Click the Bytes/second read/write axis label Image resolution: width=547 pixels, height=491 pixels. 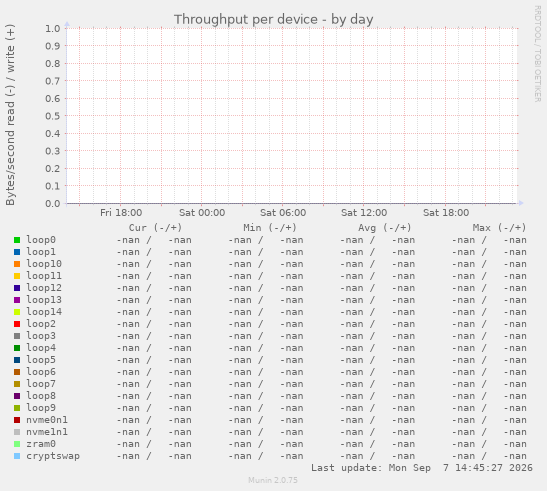coord(10,115)
